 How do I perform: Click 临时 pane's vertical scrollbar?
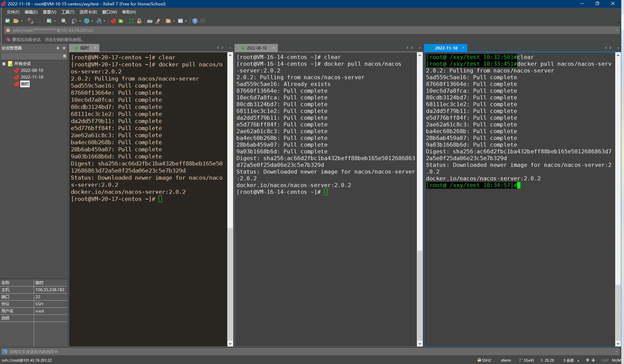pyautogui.click(x=230, y=199)
